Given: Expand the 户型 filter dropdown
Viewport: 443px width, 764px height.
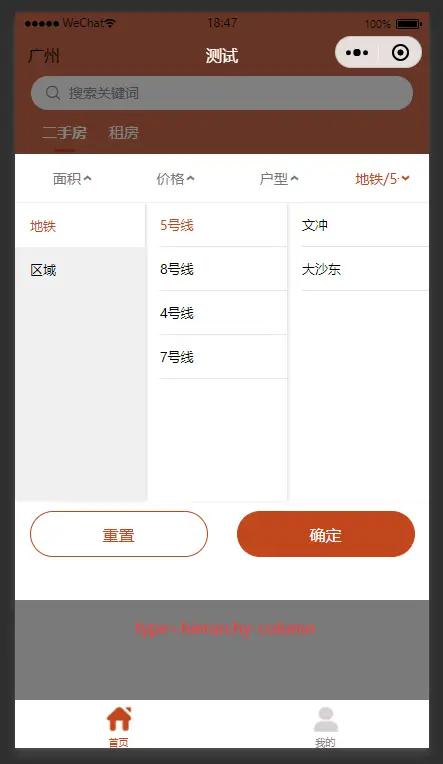Looking at the screenshot, I should pyautogui.click(x=279, y=179).
